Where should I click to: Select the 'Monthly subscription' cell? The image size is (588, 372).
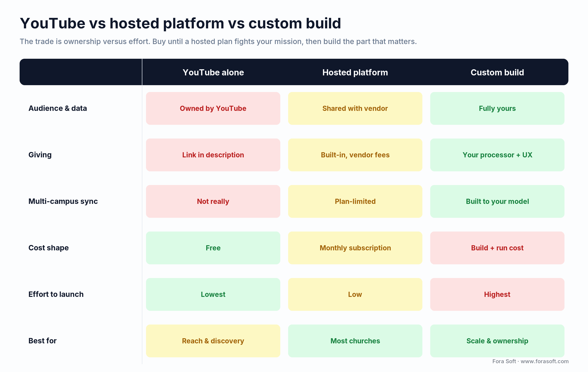click(x=355, y=248)
